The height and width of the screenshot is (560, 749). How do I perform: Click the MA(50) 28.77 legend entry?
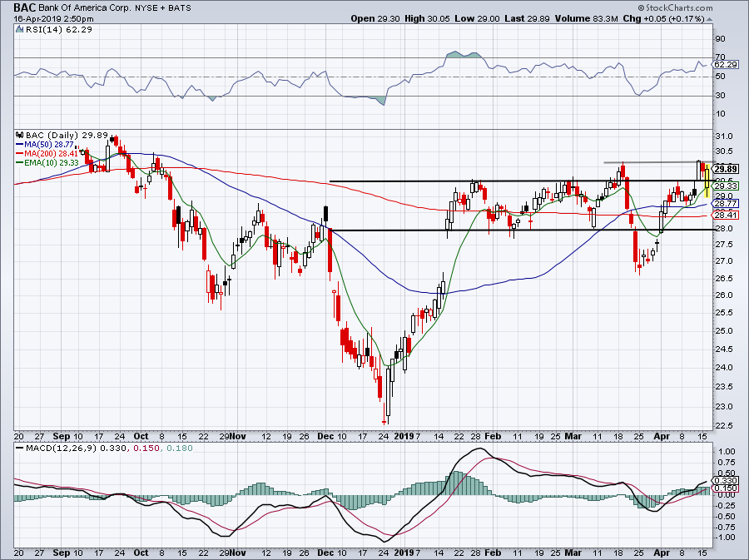pyautogui.click(x=45, y=144)
